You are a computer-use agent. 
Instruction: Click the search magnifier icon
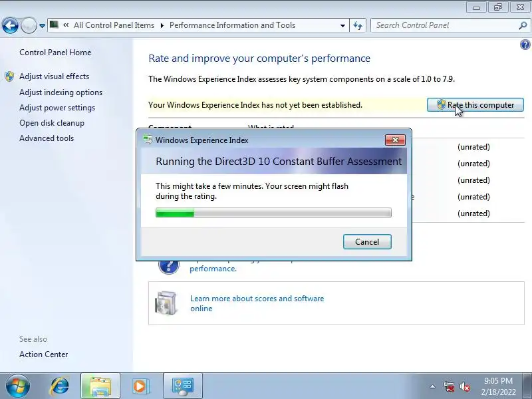[523, 25]
